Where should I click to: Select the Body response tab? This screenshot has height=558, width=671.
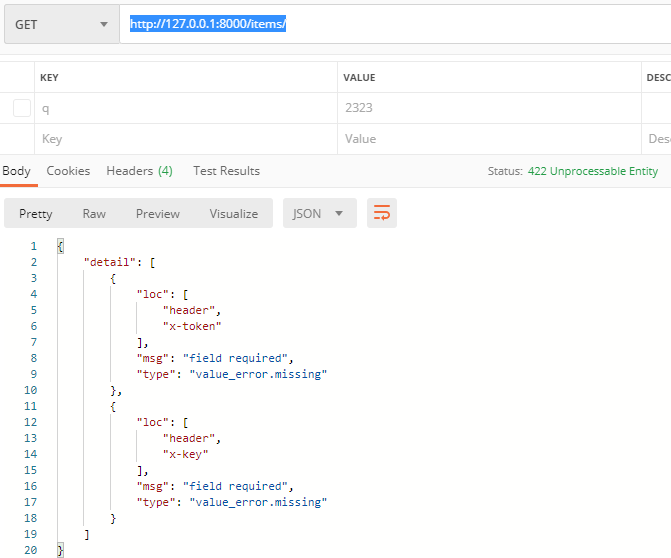16,171
